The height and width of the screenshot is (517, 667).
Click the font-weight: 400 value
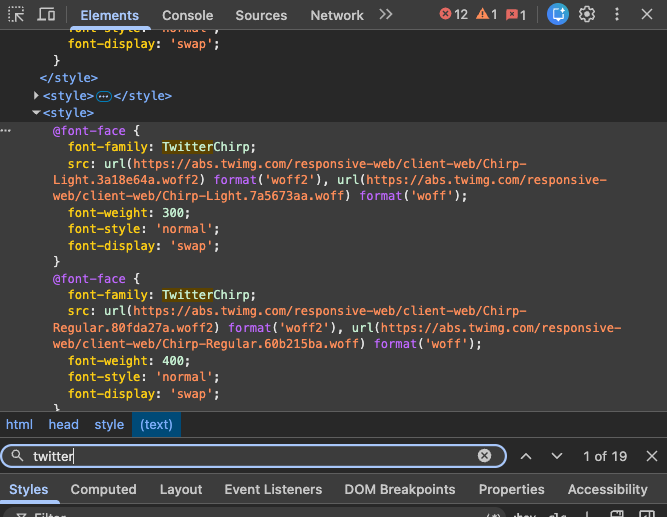(x=173, y=361)
